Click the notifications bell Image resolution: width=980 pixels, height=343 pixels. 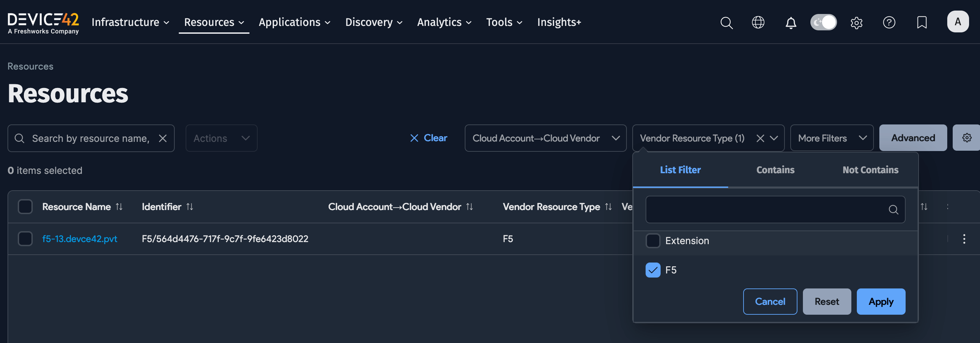point(791,23)
